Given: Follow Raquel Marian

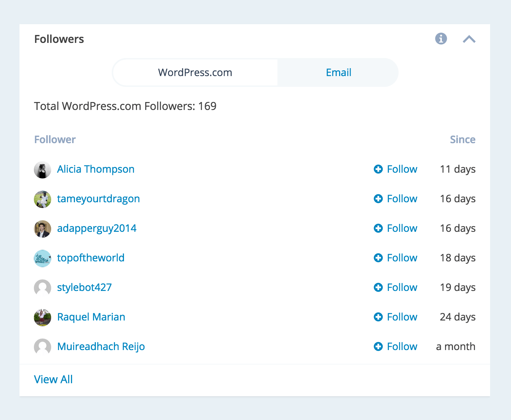Looking at the screenshot, I should 401,317.
